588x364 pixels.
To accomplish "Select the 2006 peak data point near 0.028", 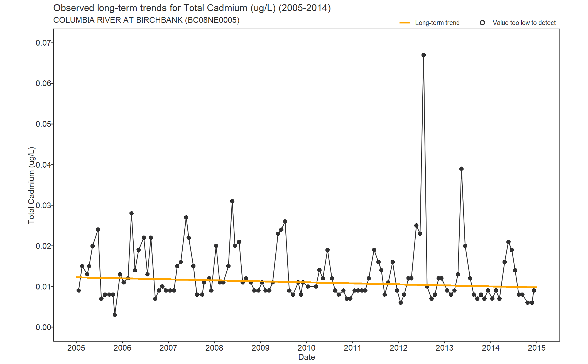I will (x=131, y=214).
